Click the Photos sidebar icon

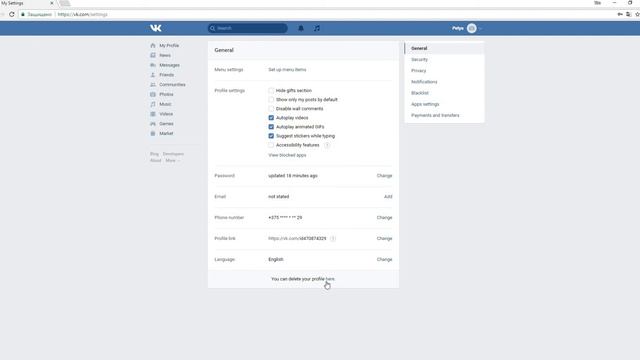(153, 94)
